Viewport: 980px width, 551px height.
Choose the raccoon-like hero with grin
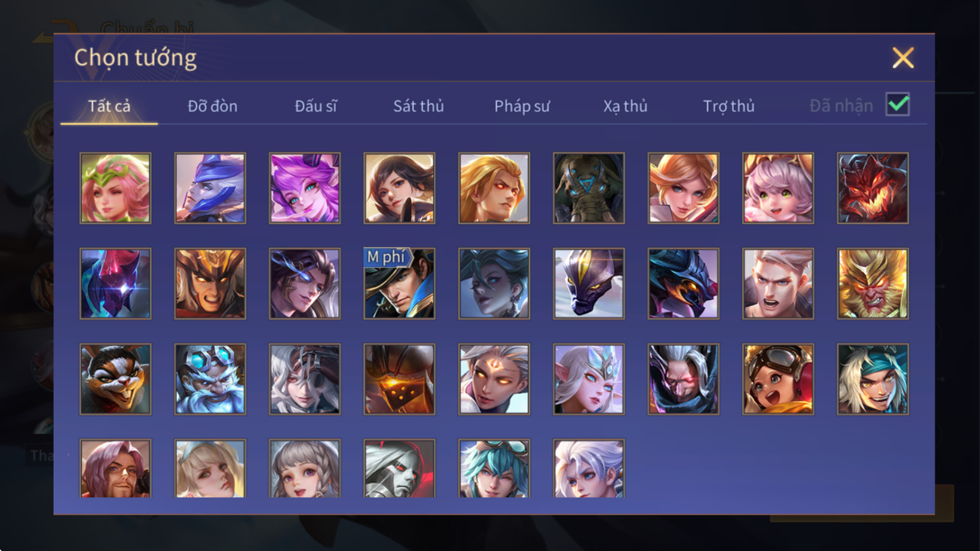tap(115, 379)
